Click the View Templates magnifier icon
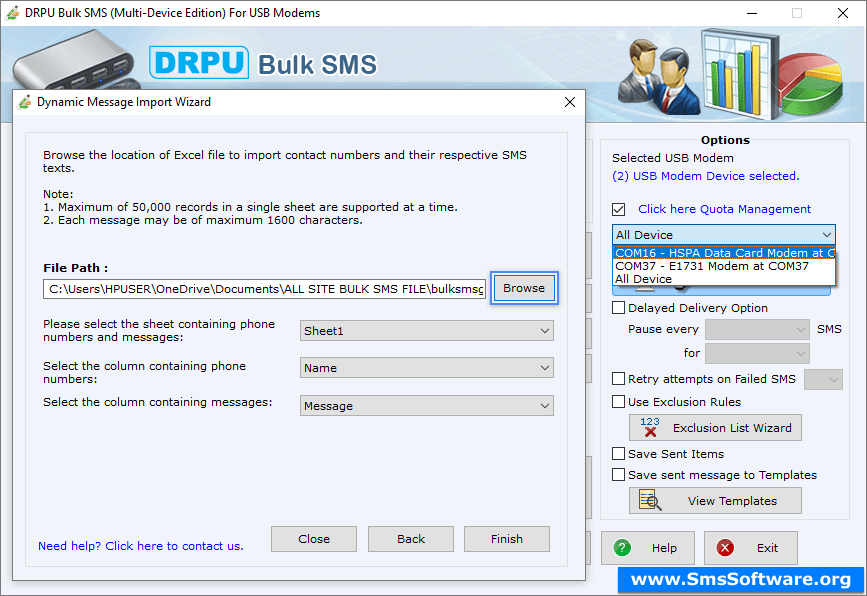This screenshot has height=596, width=867. [650, 500]
